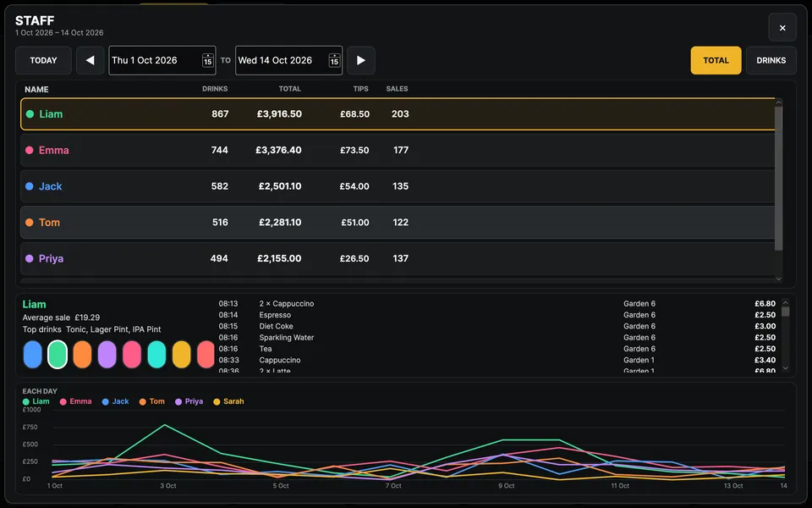Click the £3.00 Diet Coke price
Screen dimensions: 812x508
(765, 326)
